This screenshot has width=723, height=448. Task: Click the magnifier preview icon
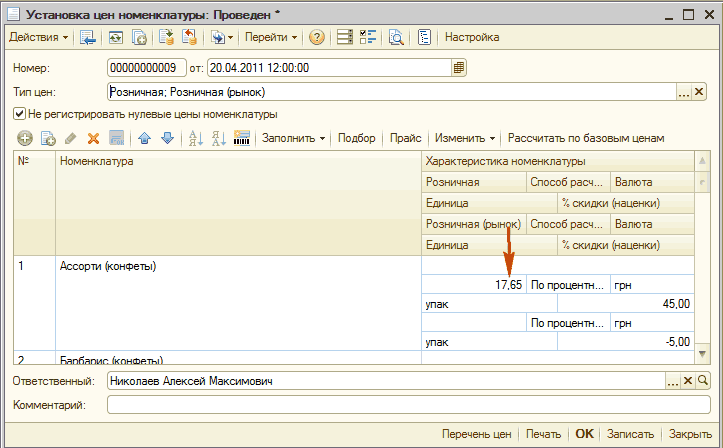(x=396, y=37)
